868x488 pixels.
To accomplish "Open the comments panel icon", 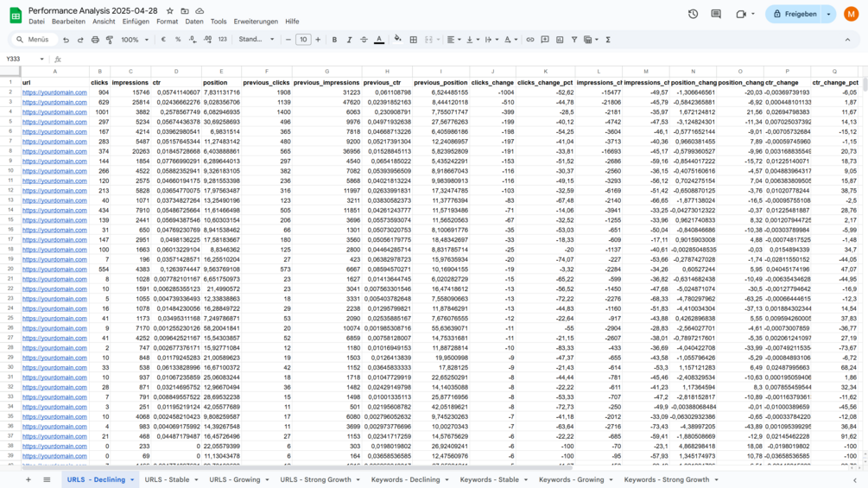I will pyautogui.click(x=716, y=15).
